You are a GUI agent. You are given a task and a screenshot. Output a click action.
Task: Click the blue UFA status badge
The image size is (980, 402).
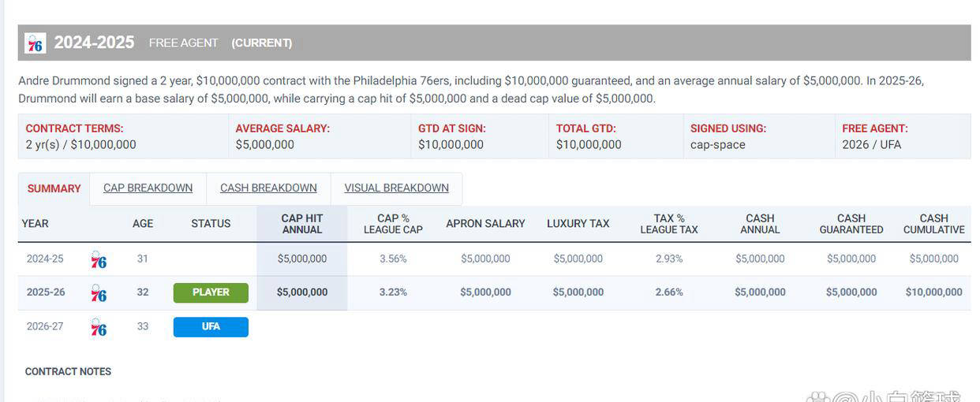[x=211, y=326]
